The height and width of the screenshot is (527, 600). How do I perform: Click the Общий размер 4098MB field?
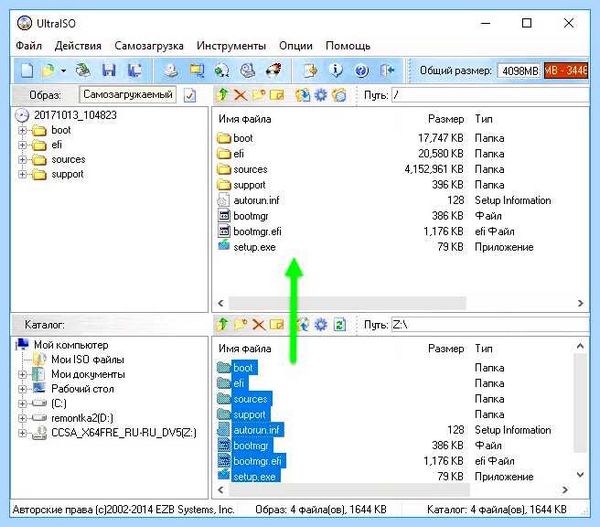[519, 71]
